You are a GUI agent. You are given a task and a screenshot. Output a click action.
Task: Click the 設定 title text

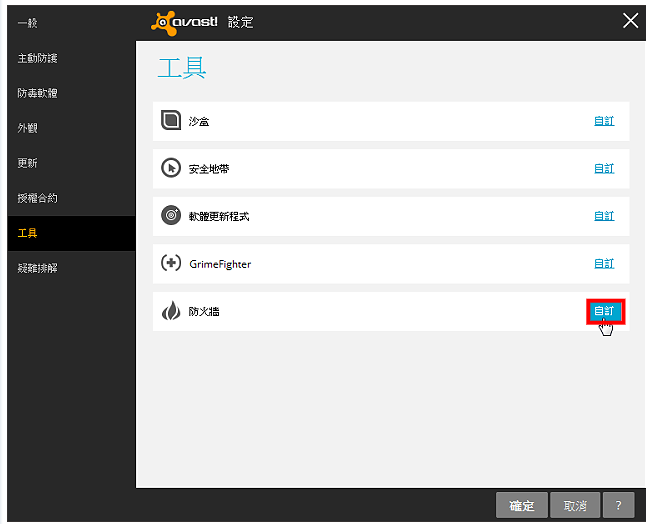point(241,22)
